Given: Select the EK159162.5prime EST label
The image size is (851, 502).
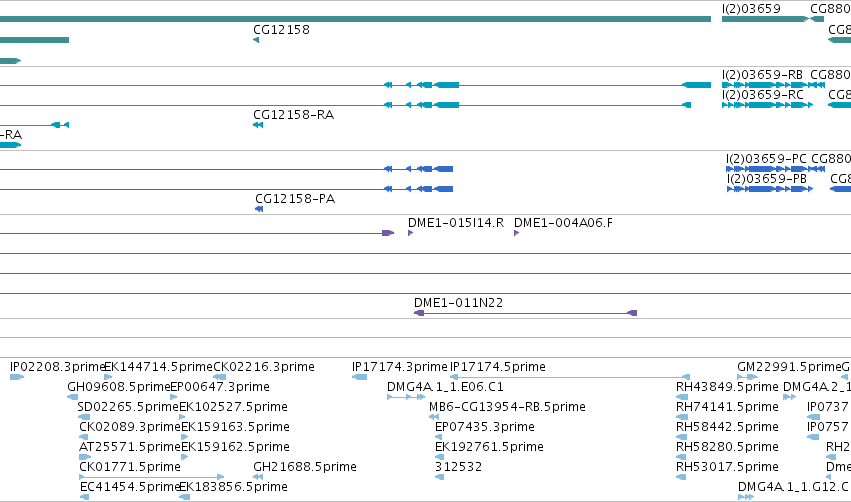Looking at the screenshot, I should (235, 447).
